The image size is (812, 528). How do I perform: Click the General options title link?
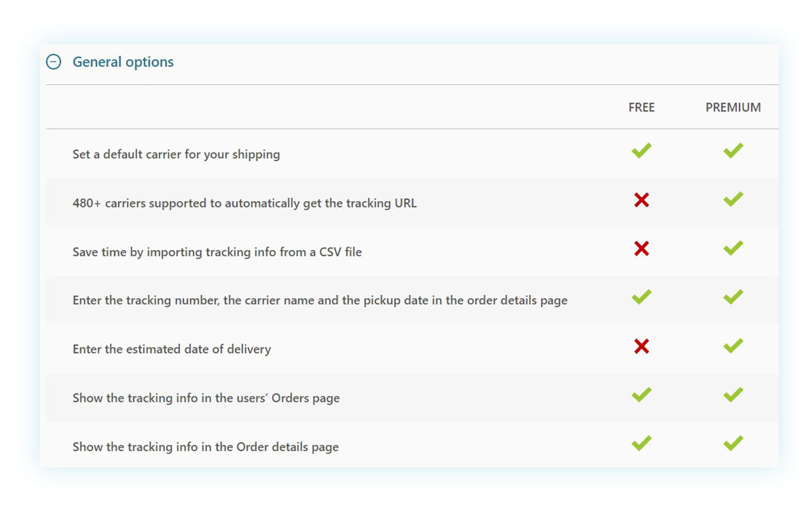[x=122, y=61]
